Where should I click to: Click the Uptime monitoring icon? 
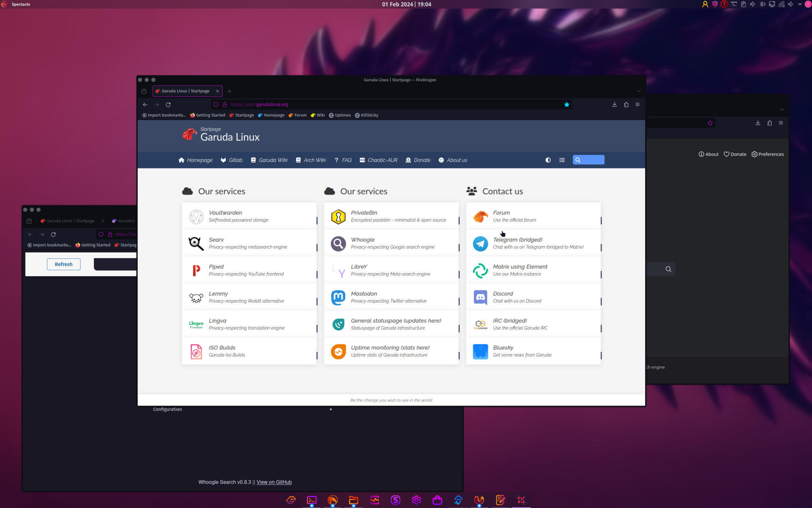pos(338,352)
